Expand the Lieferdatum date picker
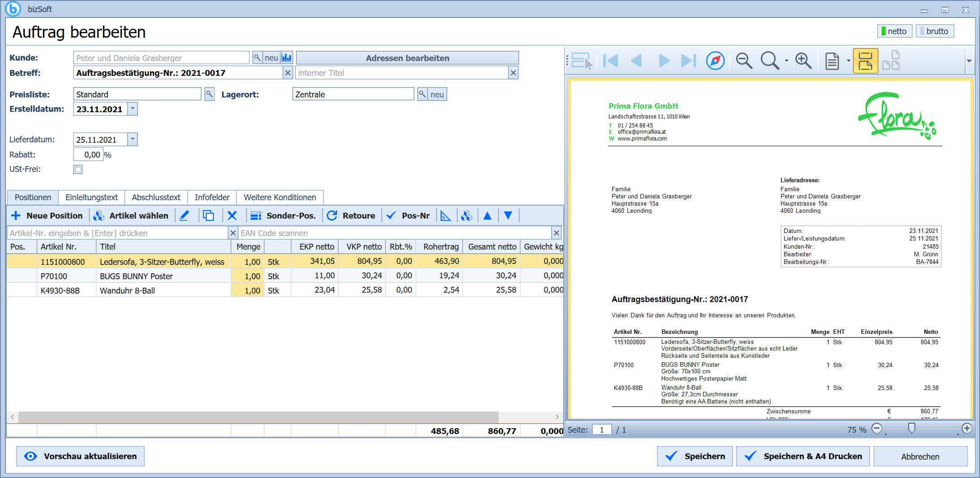980x478 pixels. point(132,139)
